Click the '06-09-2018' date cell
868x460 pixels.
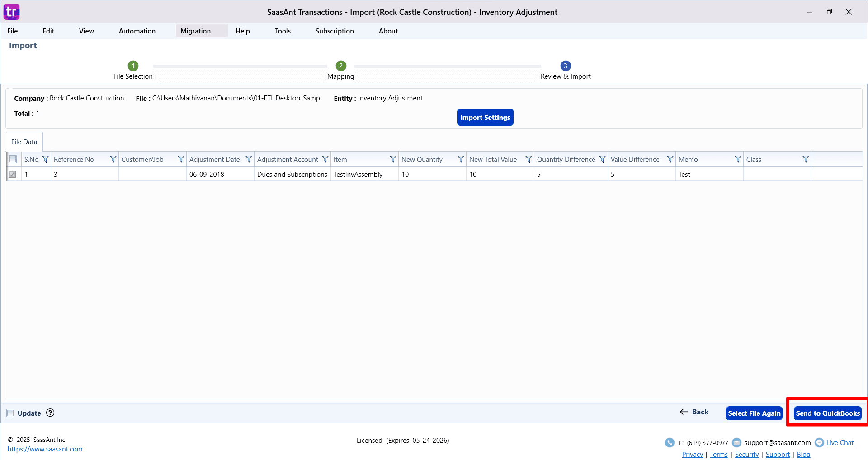pyautogui.click(x=220, y=174)
